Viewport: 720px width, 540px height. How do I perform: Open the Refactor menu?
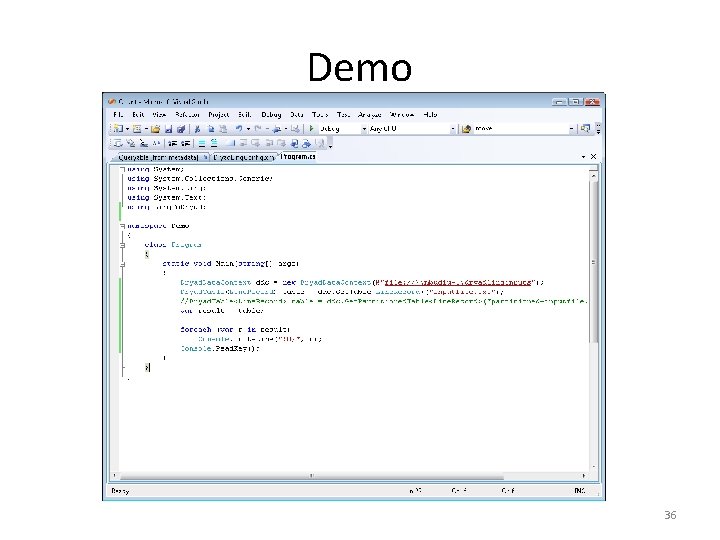coord(187,115)
